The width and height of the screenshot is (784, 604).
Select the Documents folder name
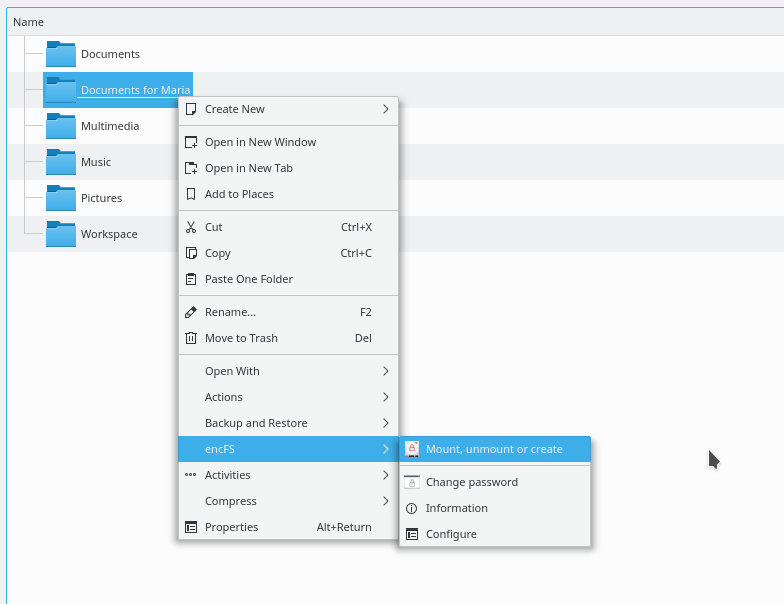click(x=110, y=54)
